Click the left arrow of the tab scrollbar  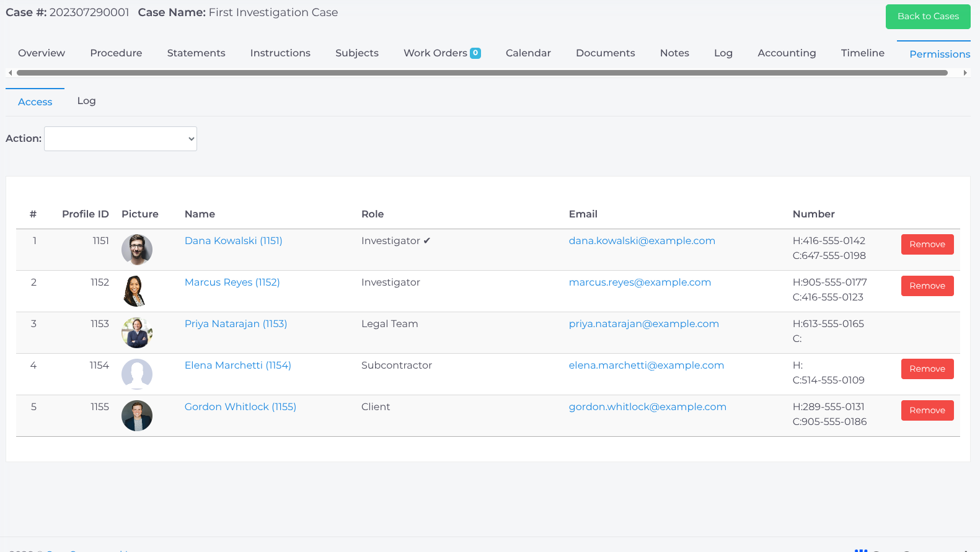(10, 73)
